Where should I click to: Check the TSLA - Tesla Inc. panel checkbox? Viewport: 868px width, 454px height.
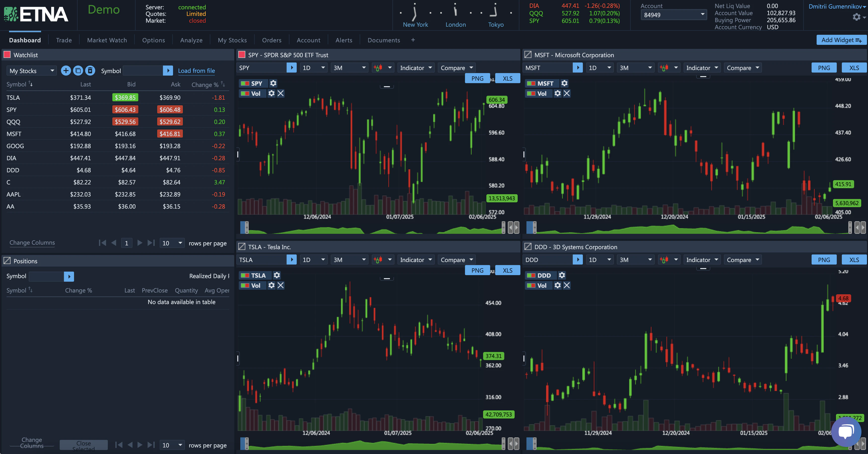pos(242,246)
